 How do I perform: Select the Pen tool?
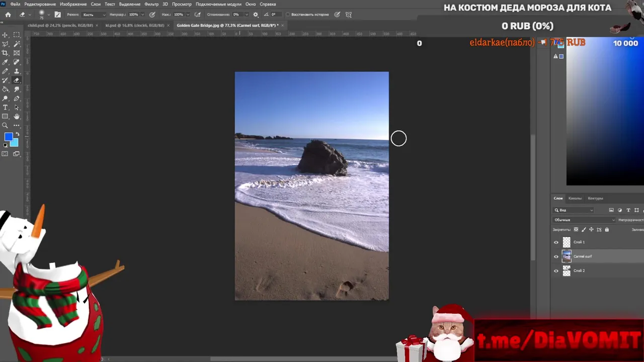(17, 99)
